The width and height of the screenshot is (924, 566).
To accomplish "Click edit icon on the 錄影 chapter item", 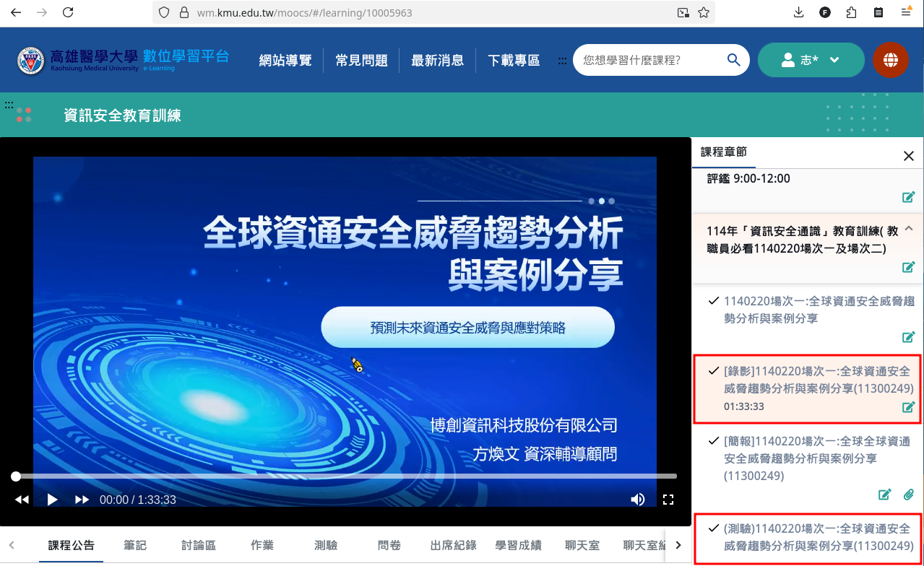I will [x=908, y=407].
